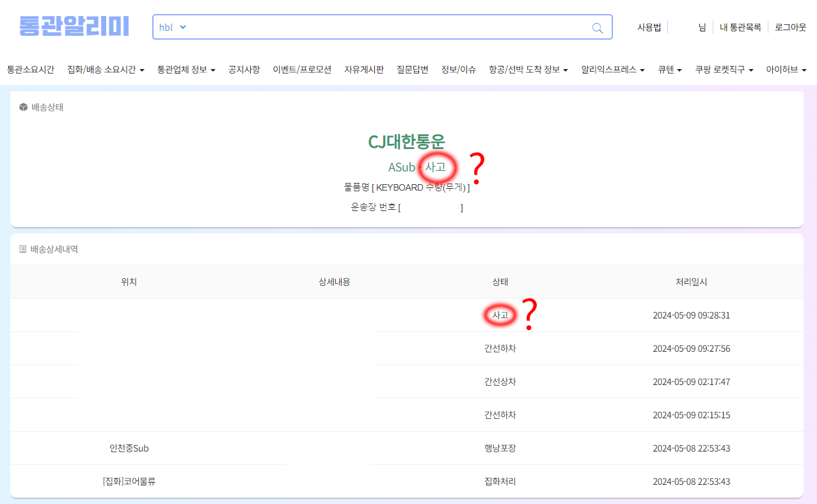Click timestamp 2024-05-09 02:17:47
The image size is (817, 504).
(691, 382)
